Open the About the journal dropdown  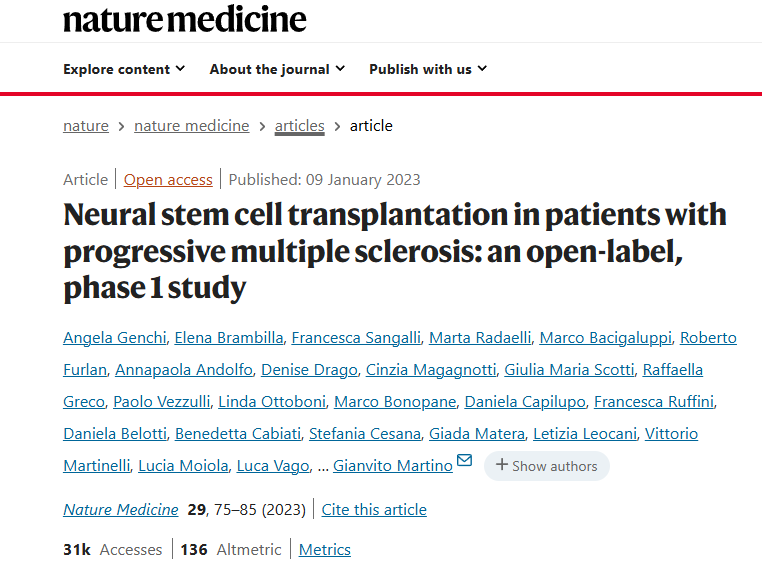(x=277, y=69)
